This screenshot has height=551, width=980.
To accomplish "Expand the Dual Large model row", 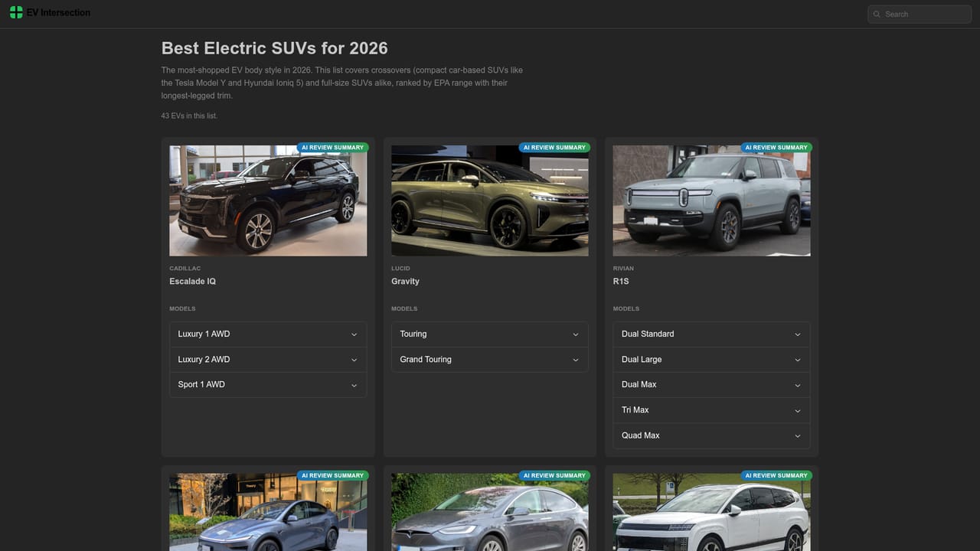I will [x=711, y=360].
